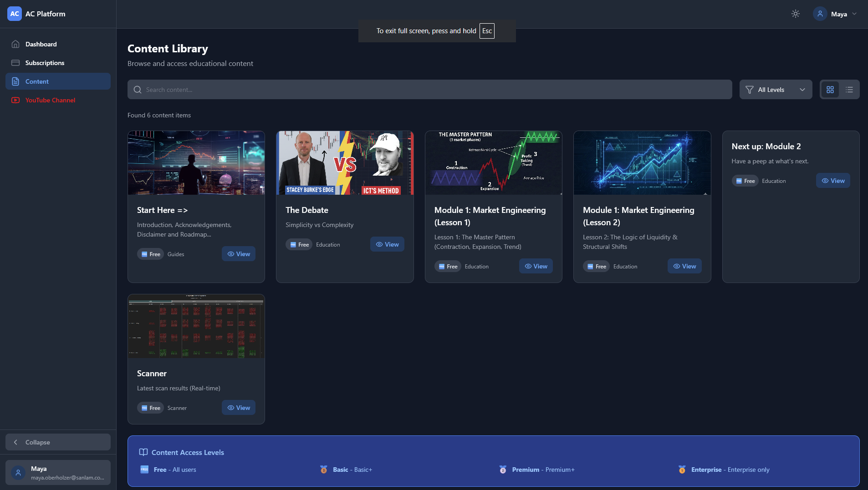Image resolution: width=868 pixels, height=490 pixels.
Task: Switch to grid view layout
Action: (830, 90)
